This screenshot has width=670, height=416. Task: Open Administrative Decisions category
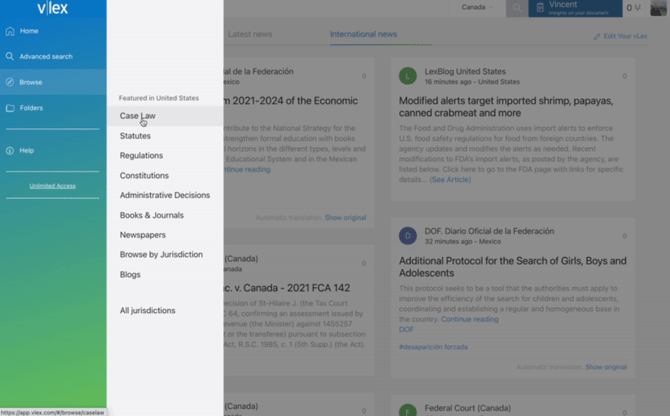[165, 195]
